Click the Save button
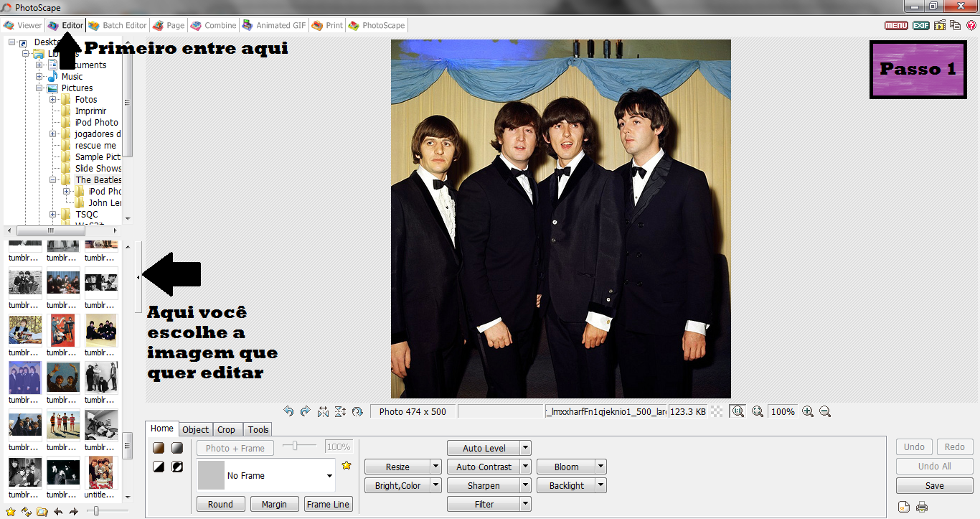Image resolution: width=980 pixels, height=519 pixels. (934, 485)
